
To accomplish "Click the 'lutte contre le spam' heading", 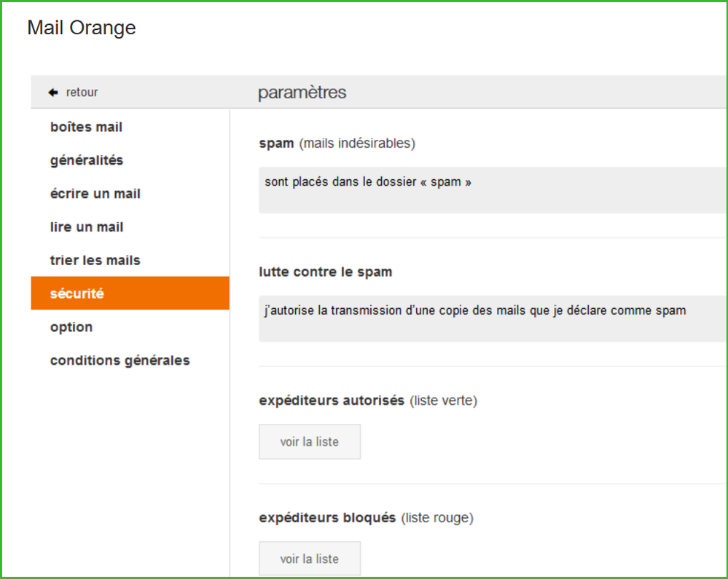I will pyautogui.click(x=325, y=272).
